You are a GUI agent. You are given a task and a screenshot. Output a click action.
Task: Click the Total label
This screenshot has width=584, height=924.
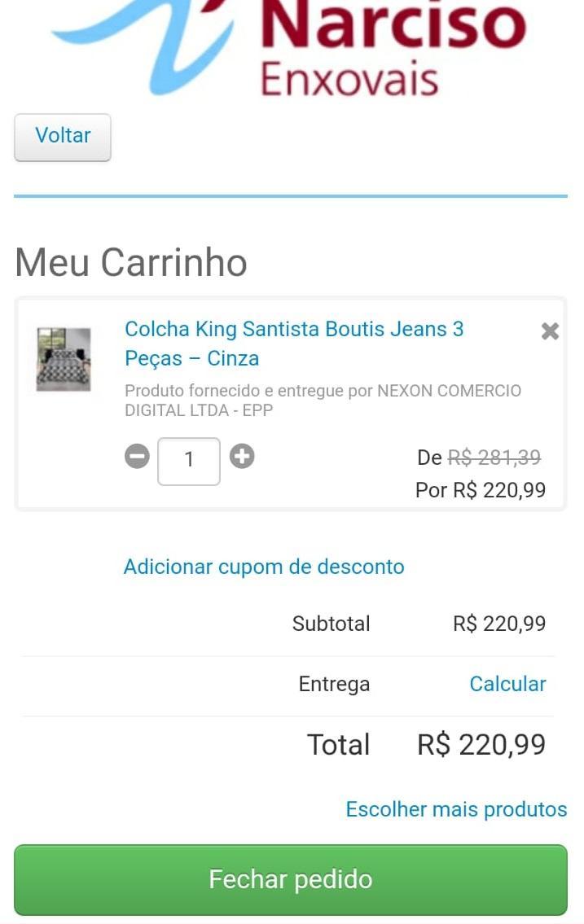(338, 745)
